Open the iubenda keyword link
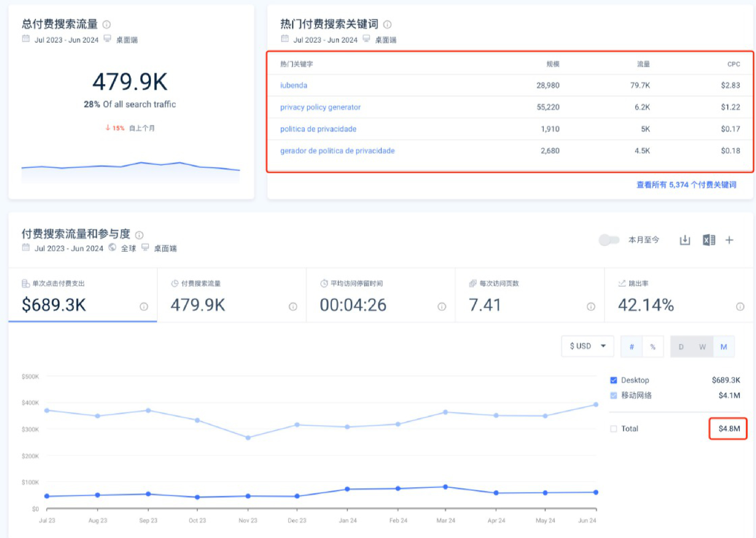756x538 pixels. pyautogui.click(x=294, y=85)
